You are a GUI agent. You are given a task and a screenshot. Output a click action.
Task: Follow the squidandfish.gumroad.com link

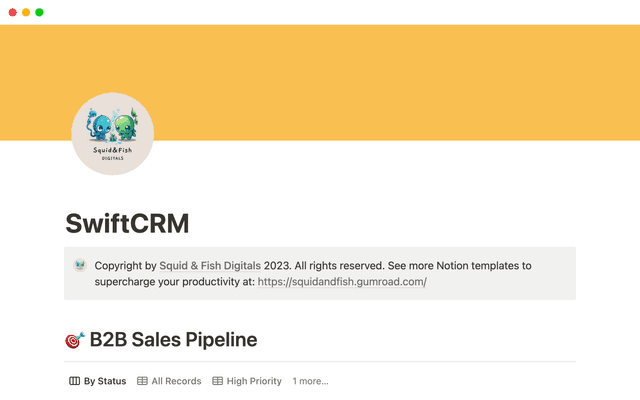coord(342,282)
